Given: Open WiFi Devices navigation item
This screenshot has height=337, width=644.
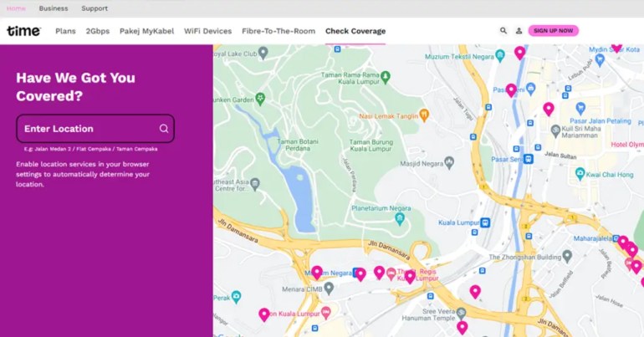Looking at the screenshot, I should point(207,31).
